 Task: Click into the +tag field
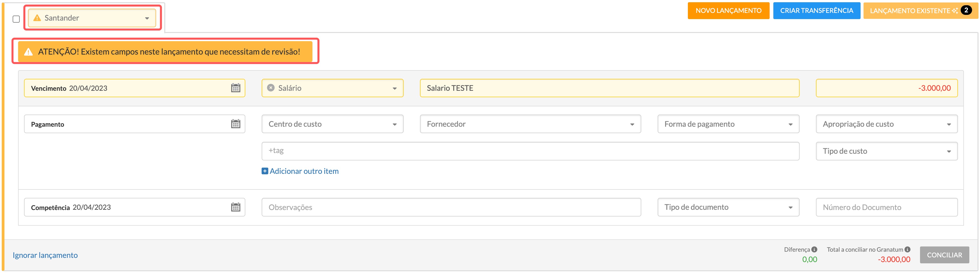pos(530,151)
